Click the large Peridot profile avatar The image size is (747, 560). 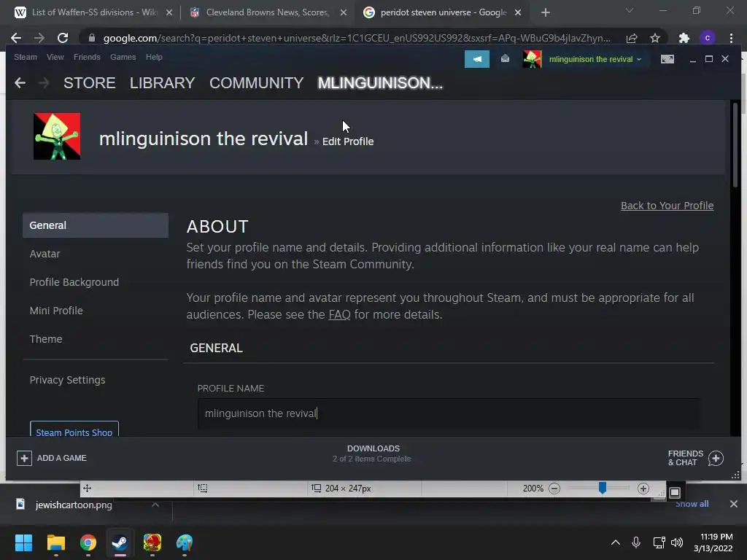57,136
